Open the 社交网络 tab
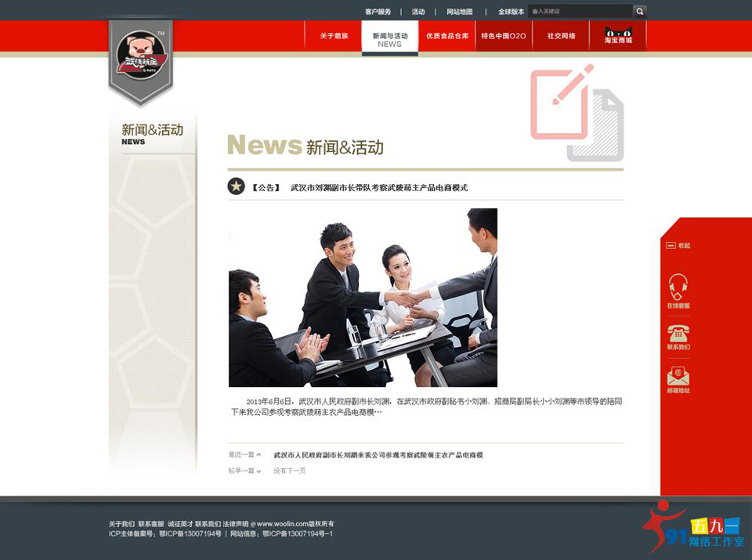 click(561, 35)
